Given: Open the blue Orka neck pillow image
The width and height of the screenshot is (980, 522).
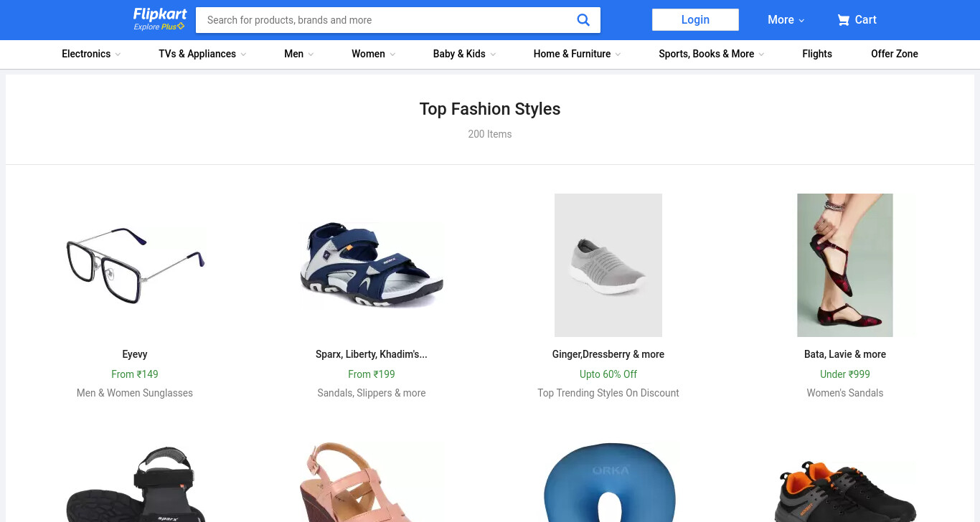Looking at the screenshot, I should coord(608,483).
